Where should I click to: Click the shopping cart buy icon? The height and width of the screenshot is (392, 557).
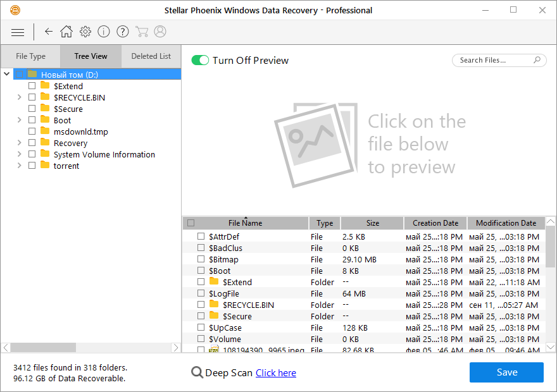[x=142, y=32]
